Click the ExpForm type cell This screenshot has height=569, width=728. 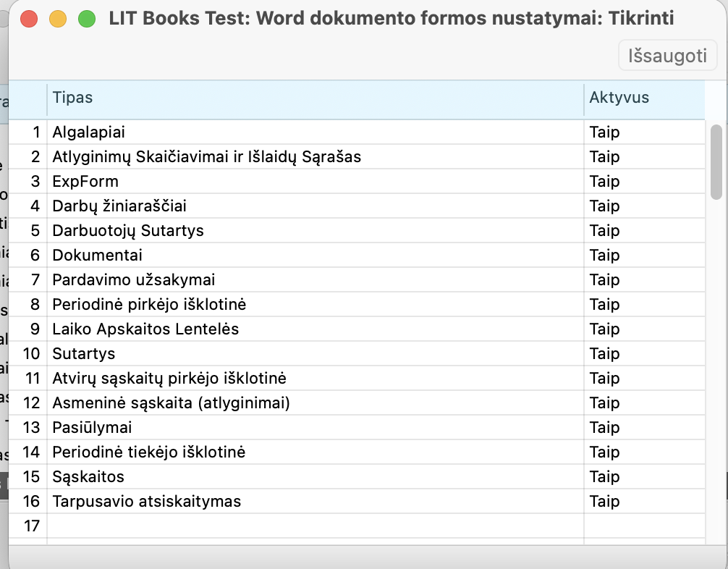[316, 182]
